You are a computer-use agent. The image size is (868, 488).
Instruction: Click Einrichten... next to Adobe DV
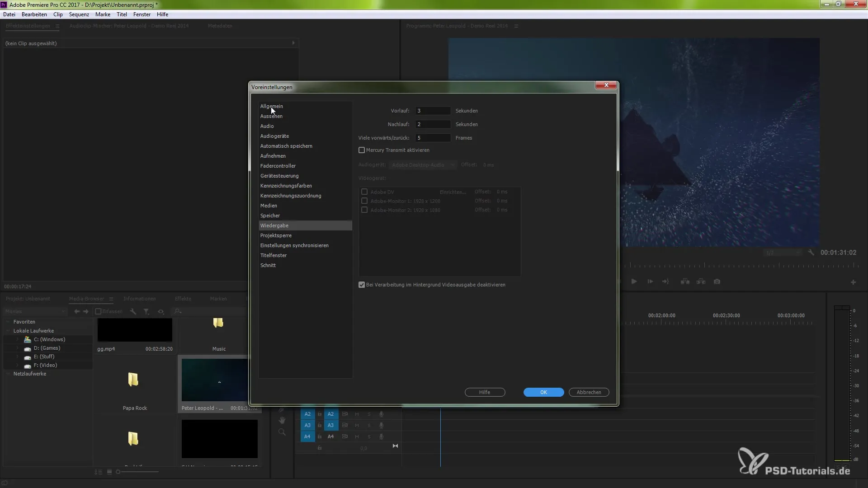(x=453, y=192)
